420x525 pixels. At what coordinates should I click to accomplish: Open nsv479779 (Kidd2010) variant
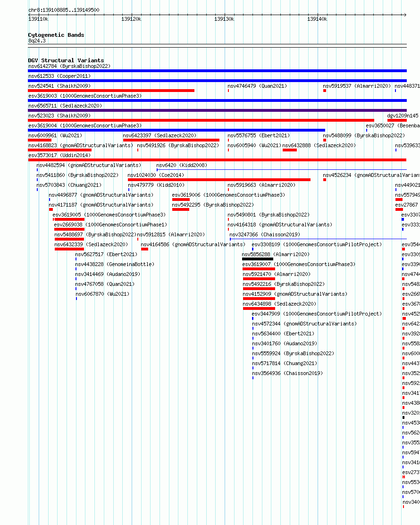click(x=156, y=185)
